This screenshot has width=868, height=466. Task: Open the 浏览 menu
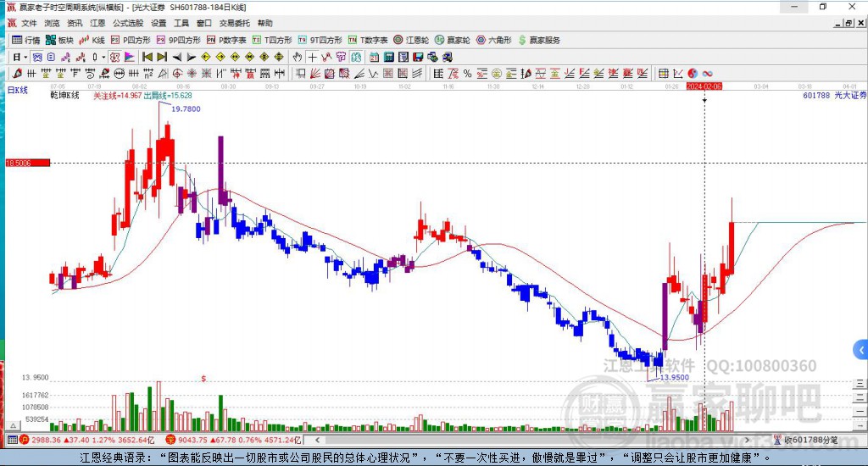(x=52, y=23)
